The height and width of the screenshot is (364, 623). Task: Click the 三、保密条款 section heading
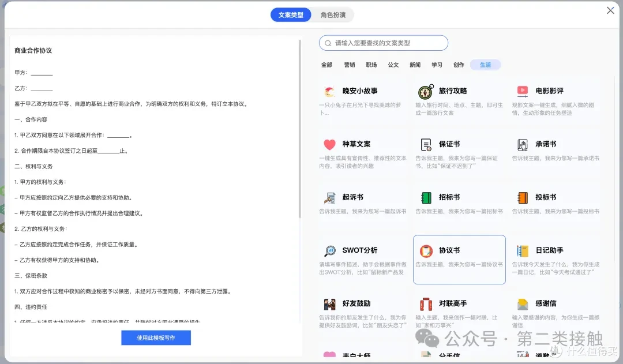(x=31, y=276)
